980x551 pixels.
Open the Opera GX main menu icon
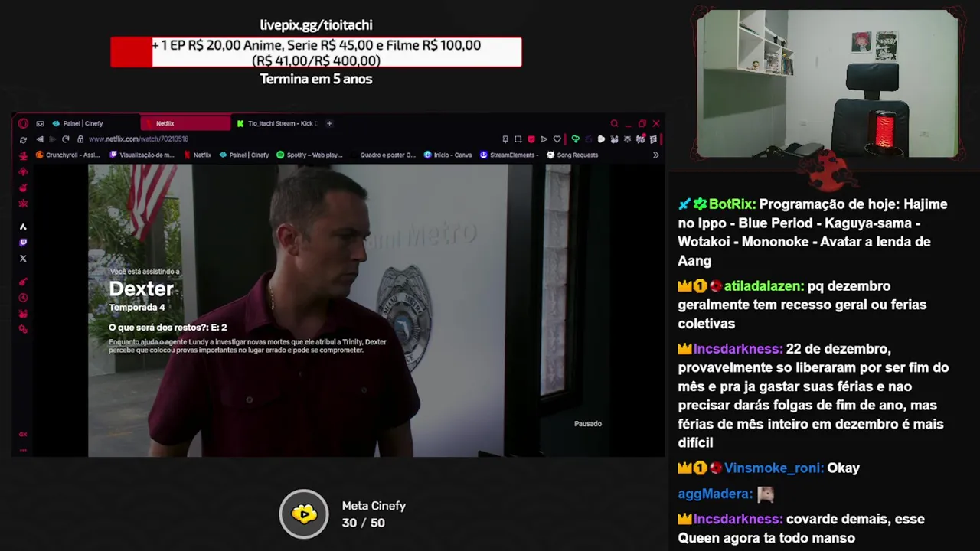(23, 123)
